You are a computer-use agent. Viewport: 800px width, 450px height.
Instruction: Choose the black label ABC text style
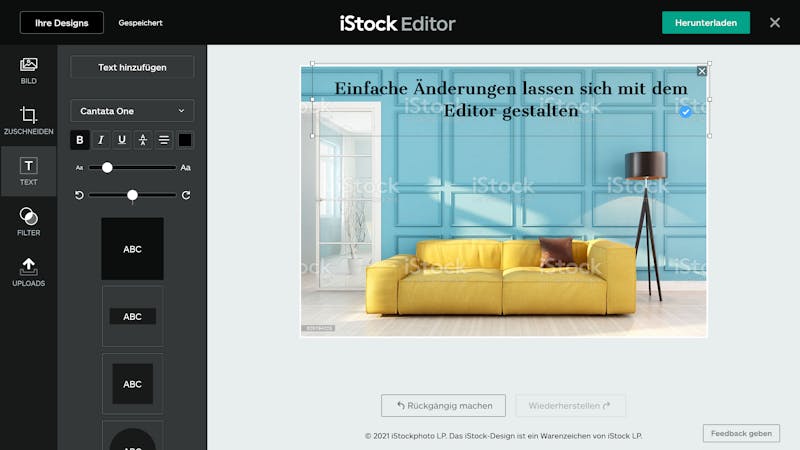click(133, 316)
